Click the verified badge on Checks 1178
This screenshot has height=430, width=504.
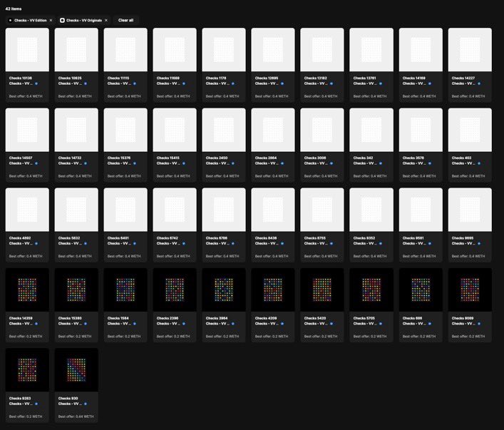[233, 83]
